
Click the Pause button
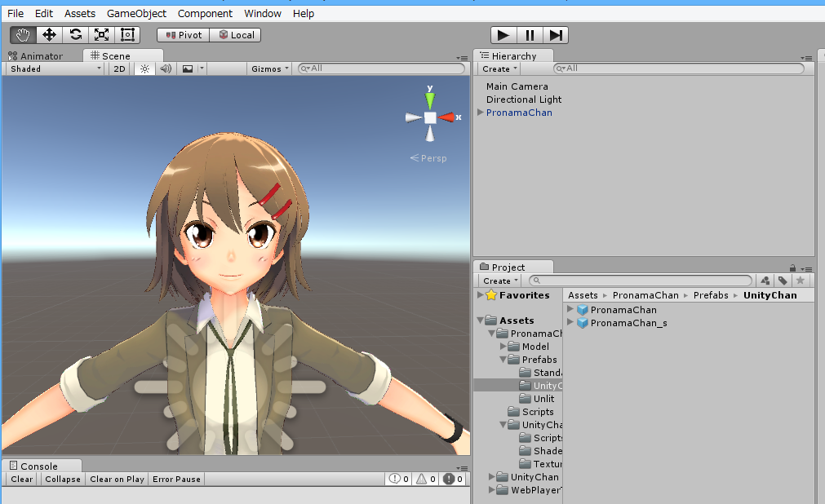[530, 35]
